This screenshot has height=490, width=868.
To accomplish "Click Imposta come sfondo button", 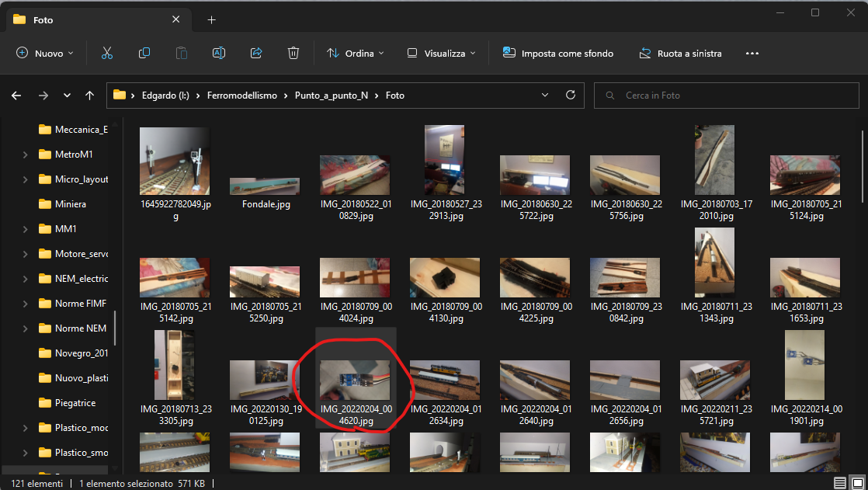I will (558, 54).
